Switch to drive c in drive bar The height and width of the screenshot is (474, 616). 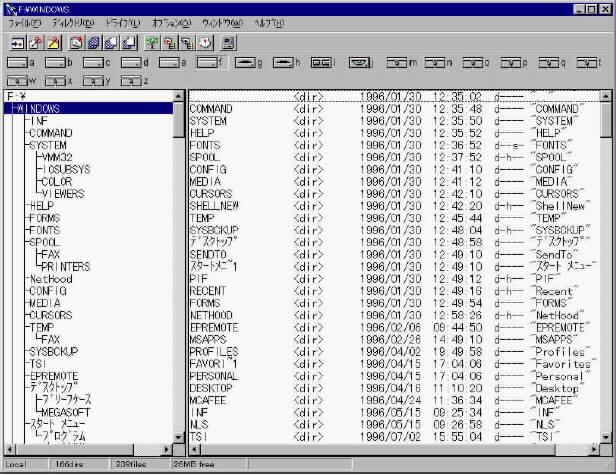click(x=92, y=62)
